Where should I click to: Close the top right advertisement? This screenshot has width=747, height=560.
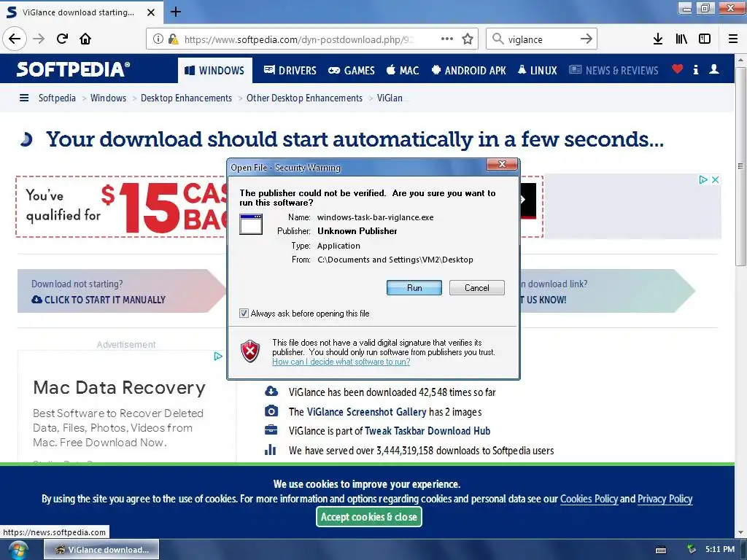coord(715,179)
